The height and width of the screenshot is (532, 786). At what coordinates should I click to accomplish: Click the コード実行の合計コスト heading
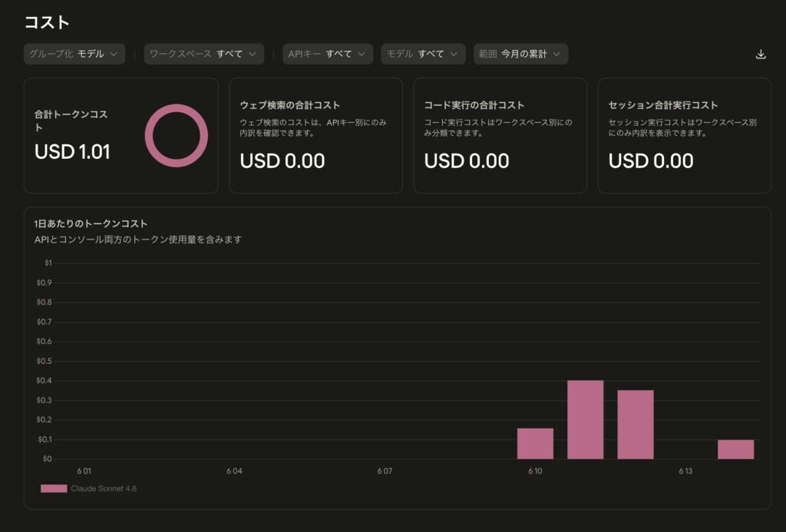click(x=474, y=105)
